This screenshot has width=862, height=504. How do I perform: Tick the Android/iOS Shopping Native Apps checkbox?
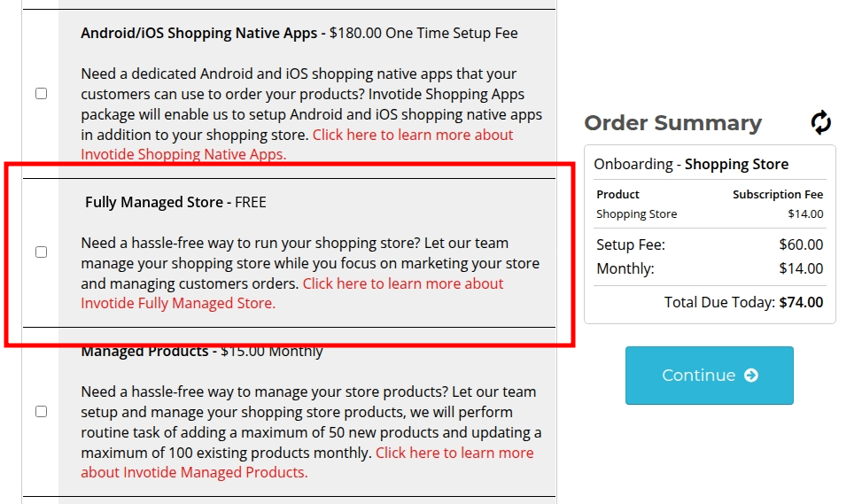42,93
